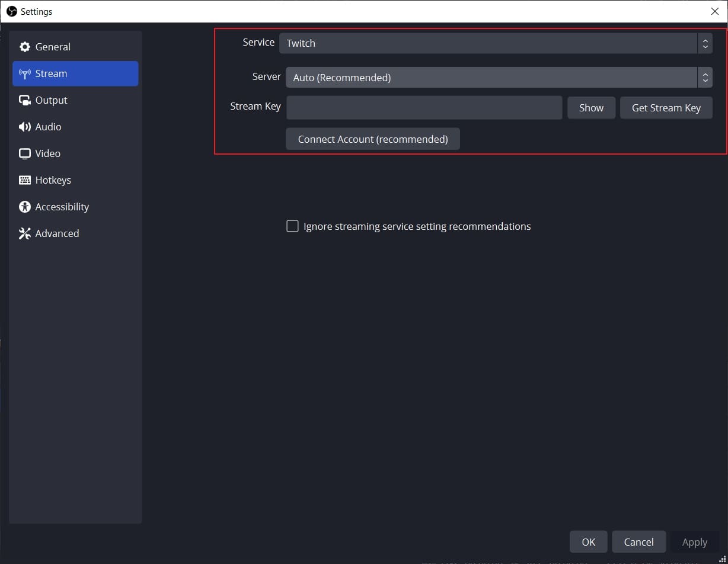Click Get Stream Key
Screen dimensions: 728x564
coord(666,108)
